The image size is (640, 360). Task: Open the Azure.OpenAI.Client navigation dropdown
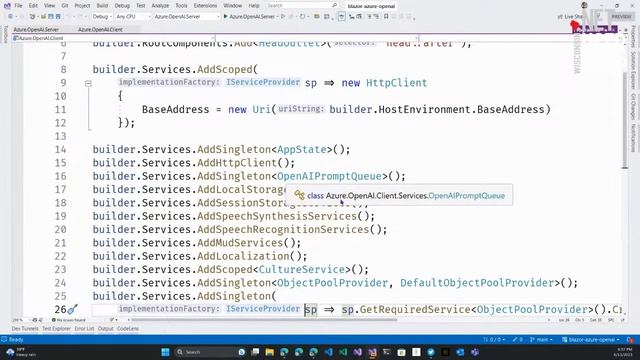[113, 38]
